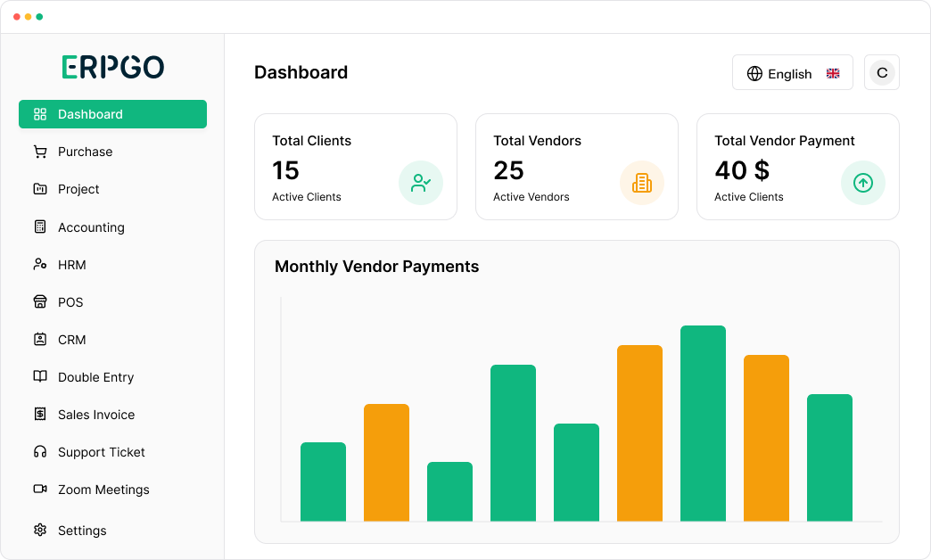Click the POS storefront icon
The image size is (931, 560).
(x=40, y=301)
